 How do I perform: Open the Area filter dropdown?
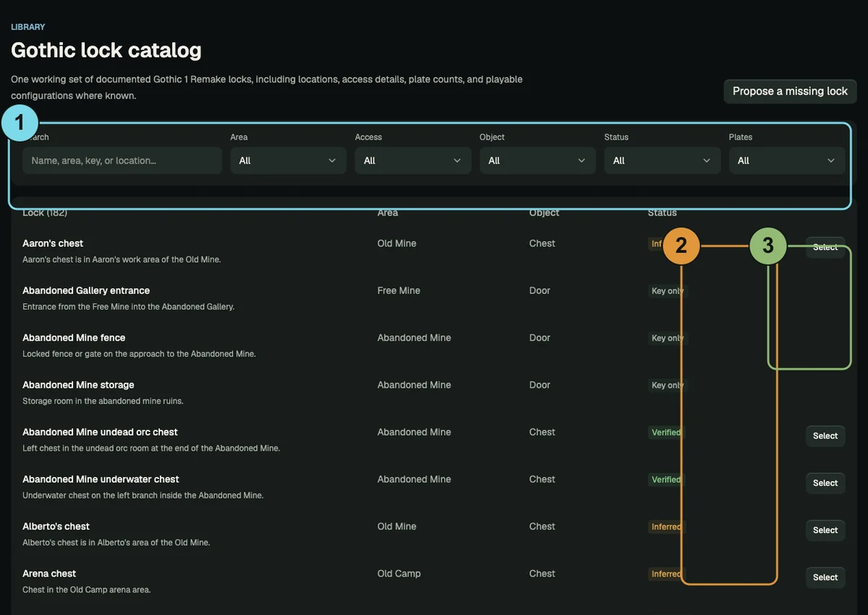[x=289, y=161]
